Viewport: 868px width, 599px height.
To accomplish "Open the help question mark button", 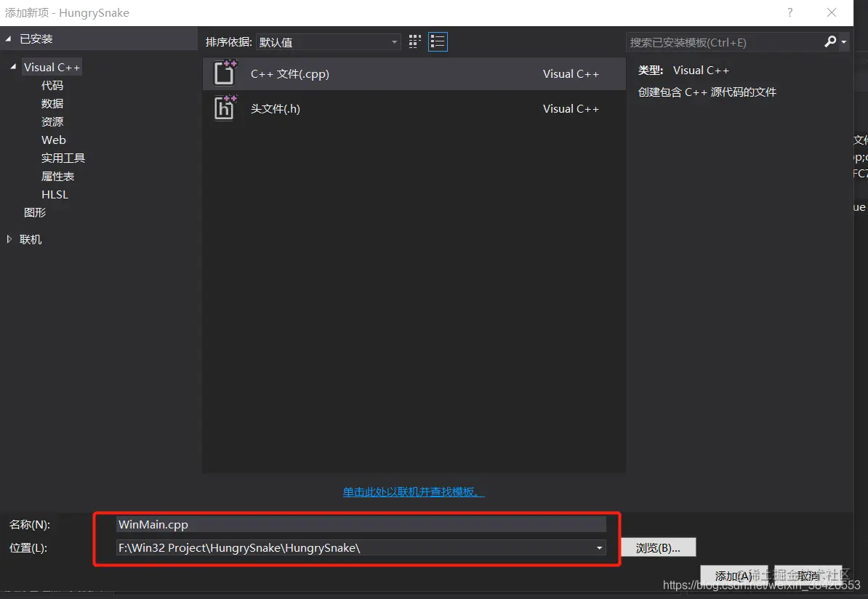I will point(790,12).
